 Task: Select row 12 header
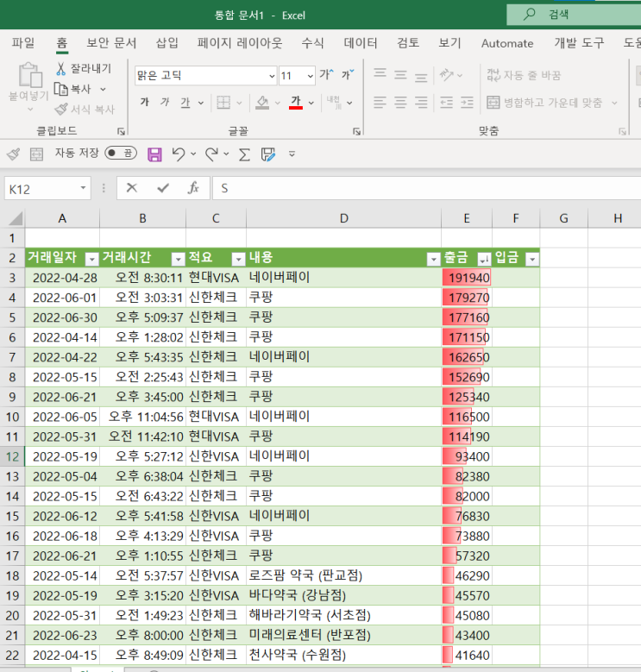12,456
